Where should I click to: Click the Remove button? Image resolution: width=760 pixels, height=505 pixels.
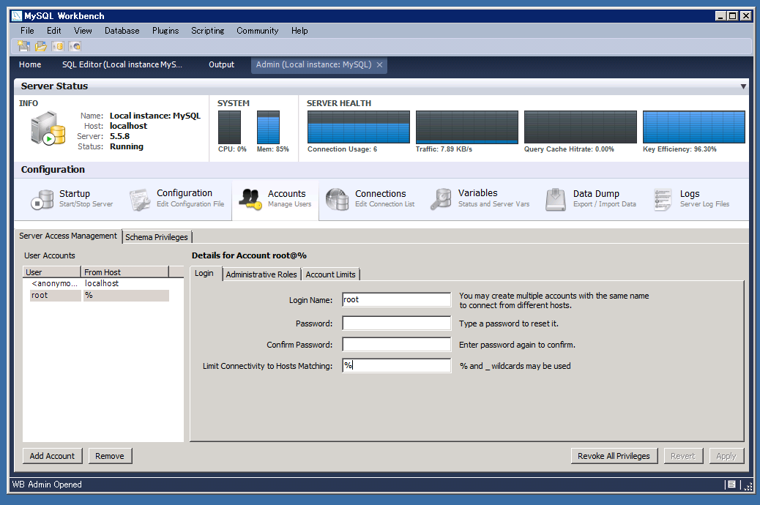(x=110, y=456)
